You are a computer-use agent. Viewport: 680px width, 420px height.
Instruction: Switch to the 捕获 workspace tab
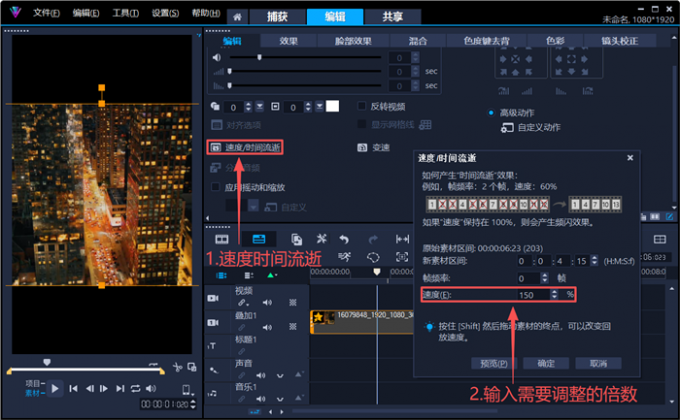[x=277, y=16]
